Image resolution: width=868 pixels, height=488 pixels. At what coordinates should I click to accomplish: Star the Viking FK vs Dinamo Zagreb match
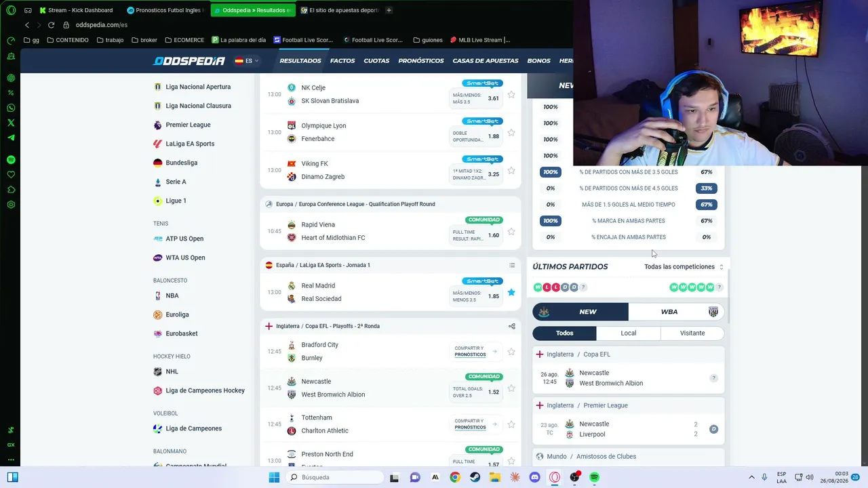pos(511,171)
